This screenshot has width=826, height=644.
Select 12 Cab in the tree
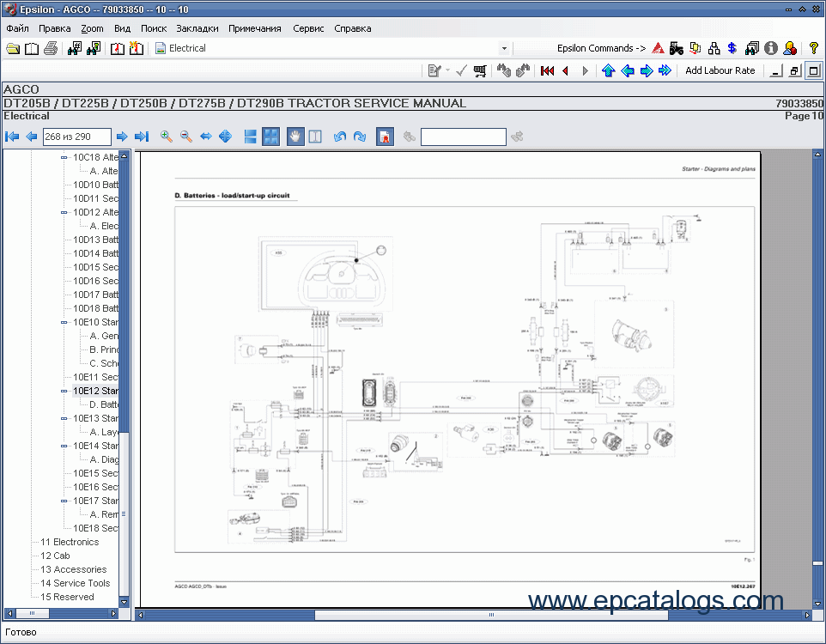pos(55,556)
